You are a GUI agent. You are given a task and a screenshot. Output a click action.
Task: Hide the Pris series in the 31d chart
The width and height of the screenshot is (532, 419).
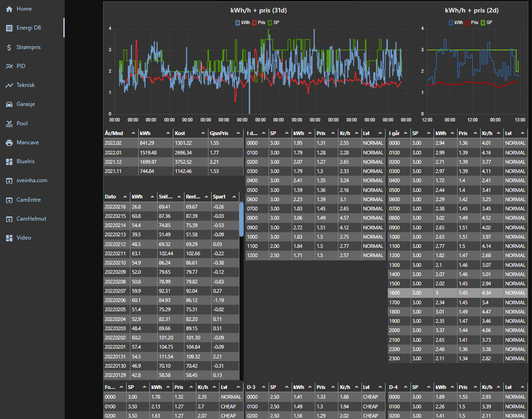coord(258,22)
